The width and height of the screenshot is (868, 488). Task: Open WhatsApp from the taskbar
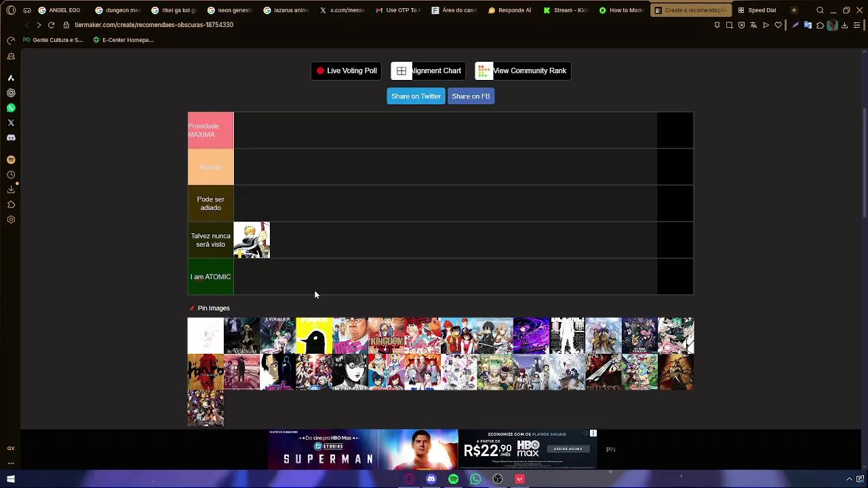475,479
